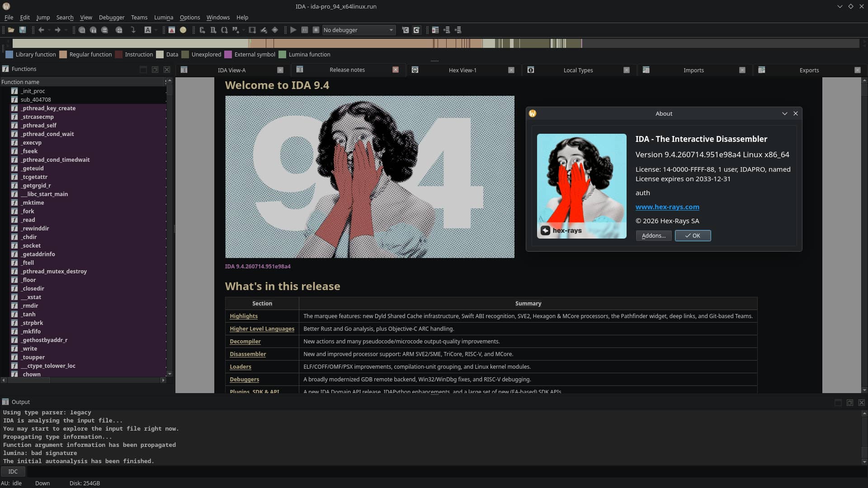Click the yellow circle toolbar icon
The image size is (868, 488).
(x=183, y=30)
